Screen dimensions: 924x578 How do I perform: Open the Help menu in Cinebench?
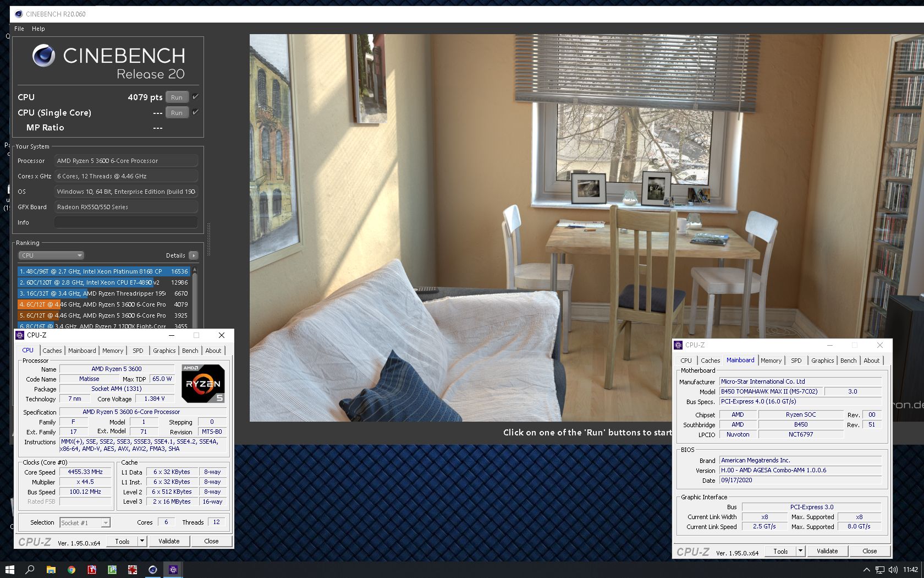pyautogui.click(x=38, y=29)
